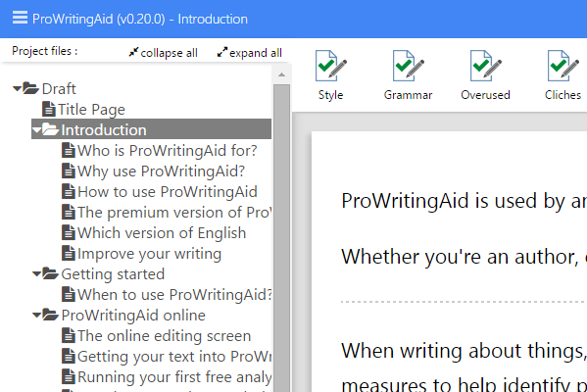
Task: Collapse the Introduction folder arrow
Action: 36,130
